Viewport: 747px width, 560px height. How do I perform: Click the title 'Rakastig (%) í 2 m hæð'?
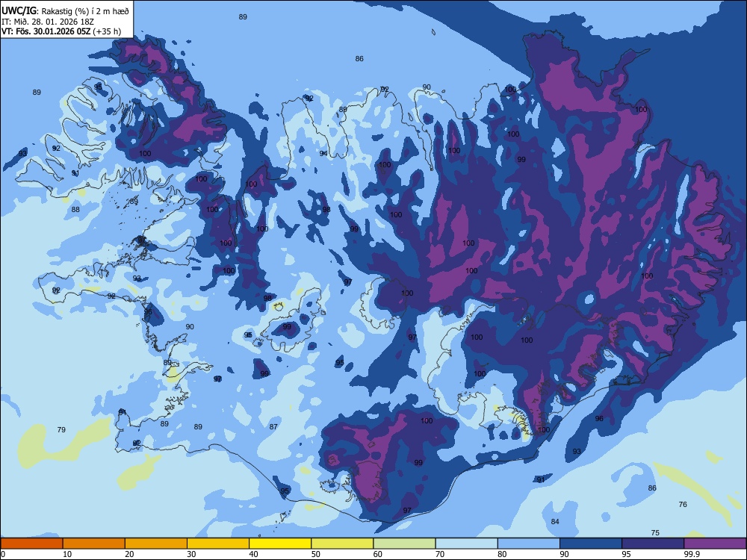[x=85, y=11]
